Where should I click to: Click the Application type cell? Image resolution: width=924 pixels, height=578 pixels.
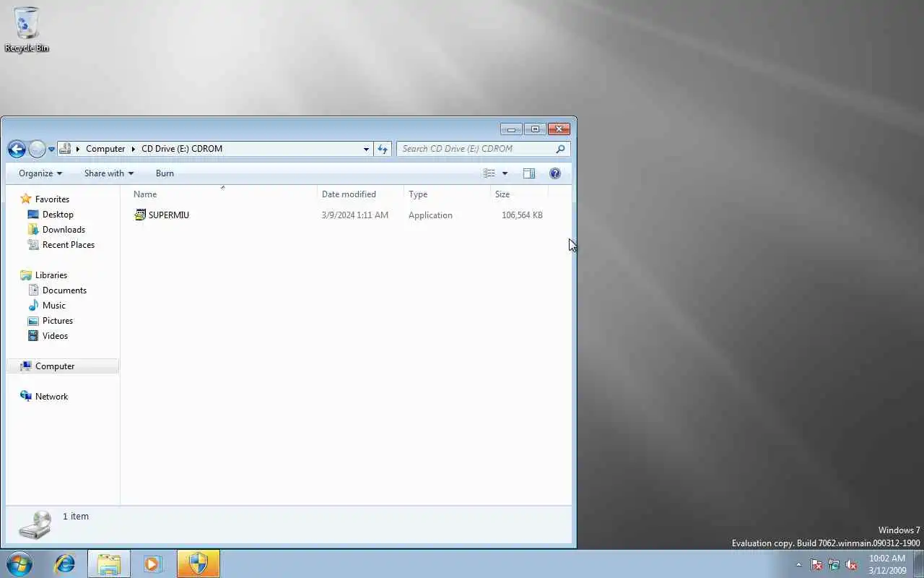(x=430, y=215)
